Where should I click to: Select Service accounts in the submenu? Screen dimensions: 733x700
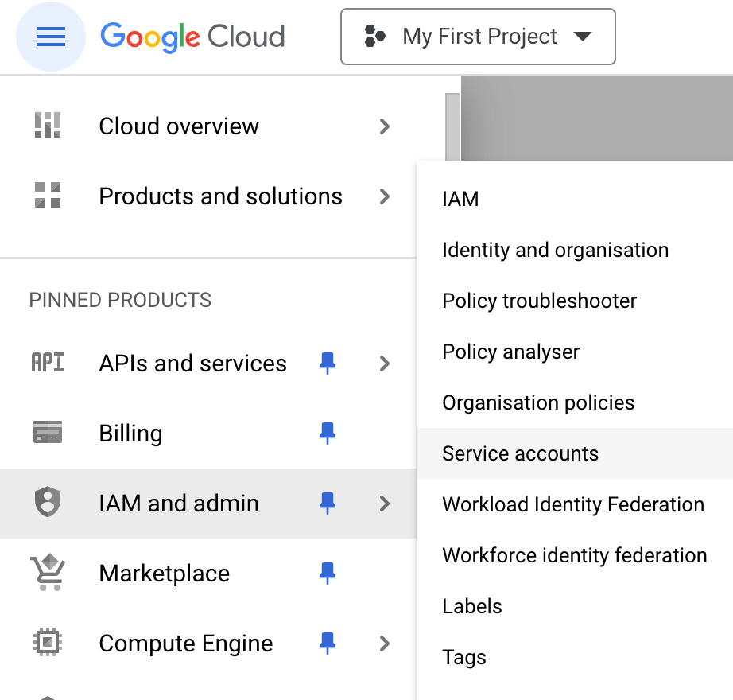[521, 453]
